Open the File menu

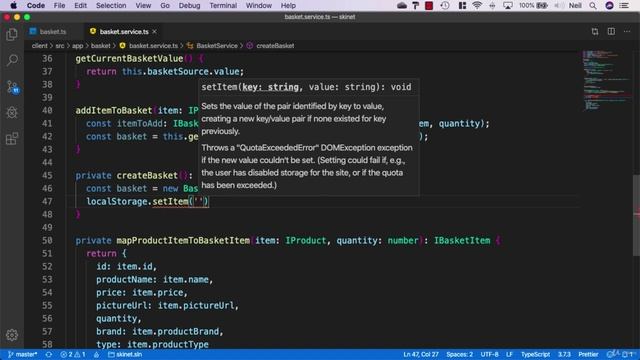coord(59,5)
